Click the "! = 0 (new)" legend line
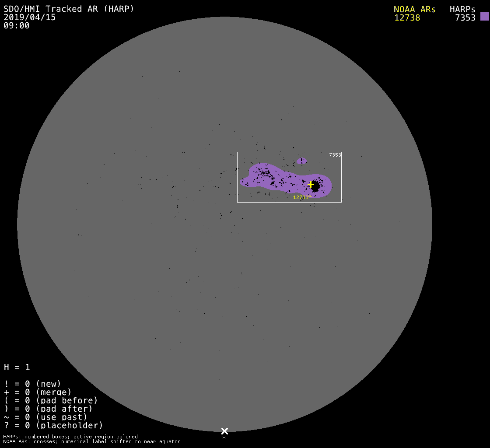The width and height of the screenshot is (490, 448). pyautogui.click(x=33, y=384)
